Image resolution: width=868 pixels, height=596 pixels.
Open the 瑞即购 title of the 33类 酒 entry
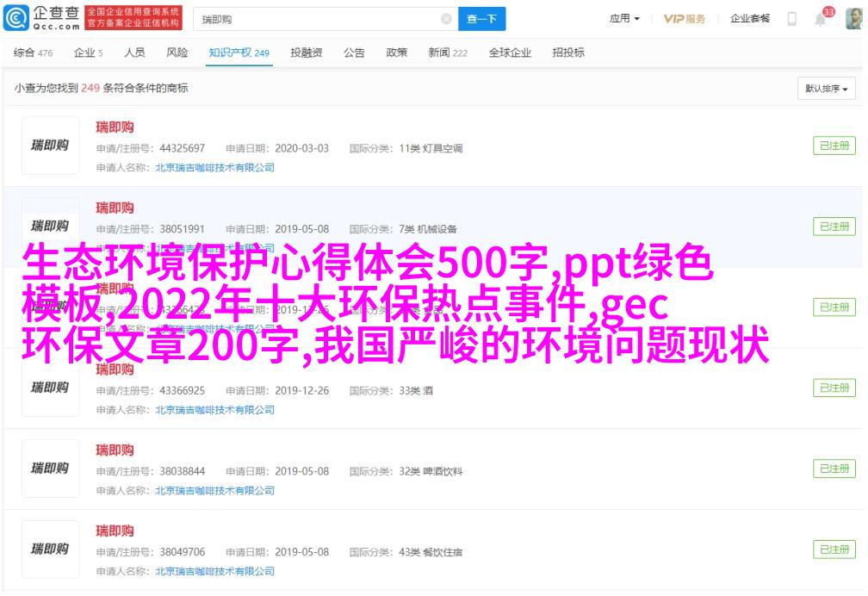click(115, 369)
